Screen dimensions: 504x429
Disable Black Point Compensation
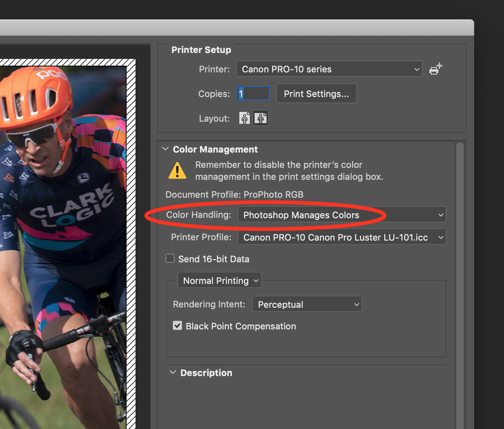pyautogui.click(x=177, y=325)
